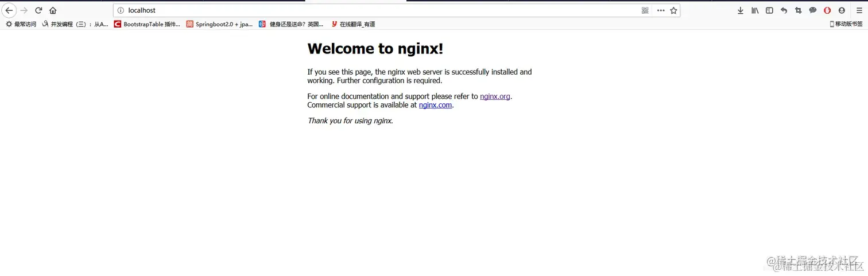Screen dimensions: 868x276
Task: Open the browser home page
Action: click(53, 10)
